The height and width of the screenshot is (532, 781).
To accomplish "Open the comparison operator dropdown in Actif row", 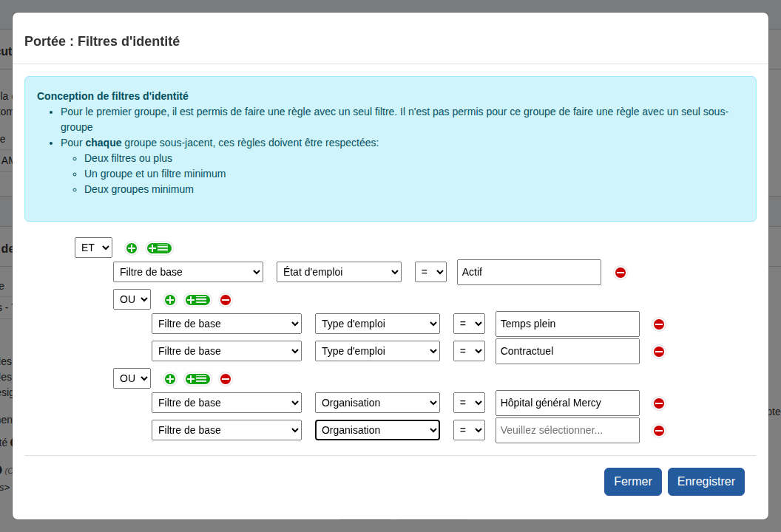I will tap(431, 272).
